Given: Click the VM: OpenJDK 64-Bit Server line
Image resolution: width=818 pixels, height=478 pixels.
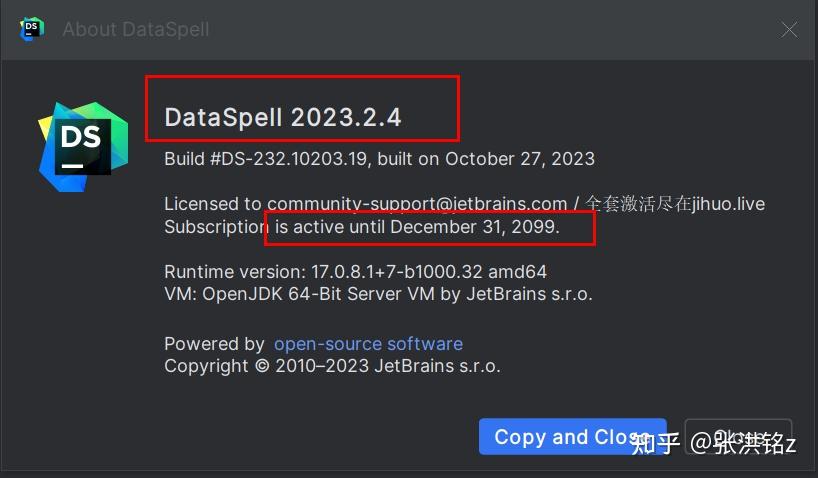Looking at the screenshot, I should (378, 294).
